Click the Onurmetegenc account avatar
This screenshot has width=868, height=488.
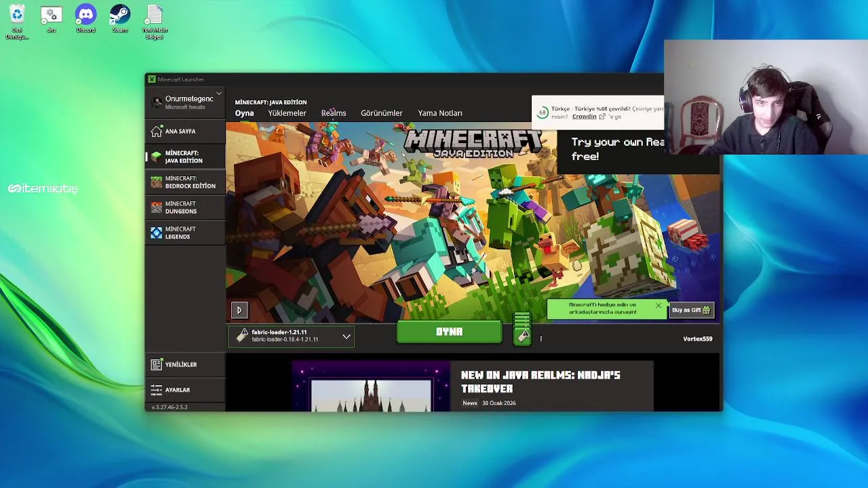(x=157, y=102)
